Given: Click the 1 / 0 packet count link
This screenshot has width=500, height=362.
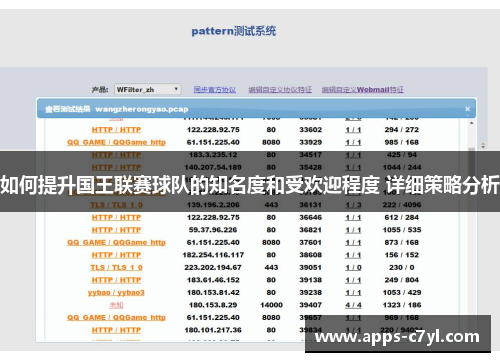Looking at the screenshot, I should tap(353, 267).
